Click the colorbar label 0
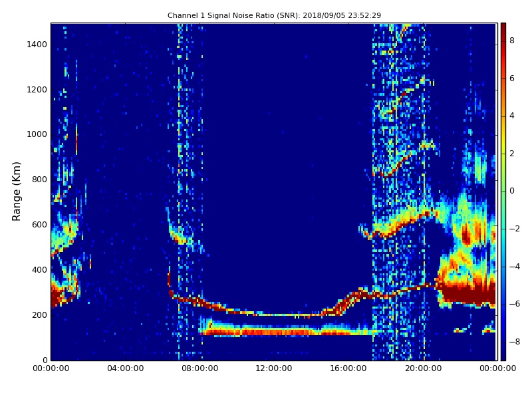 (x=512, y=191)
